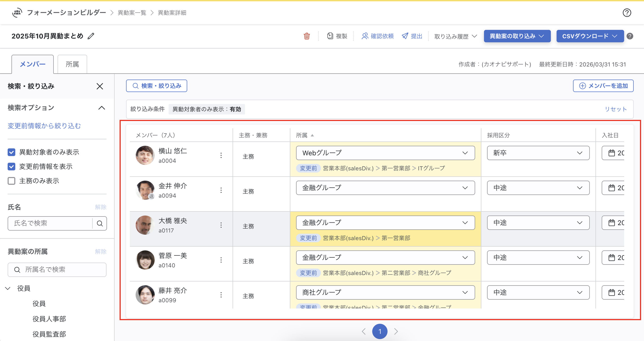Collapse the 検索オプション section
This screenshot has width=644, height=341.
coord(101,108)
